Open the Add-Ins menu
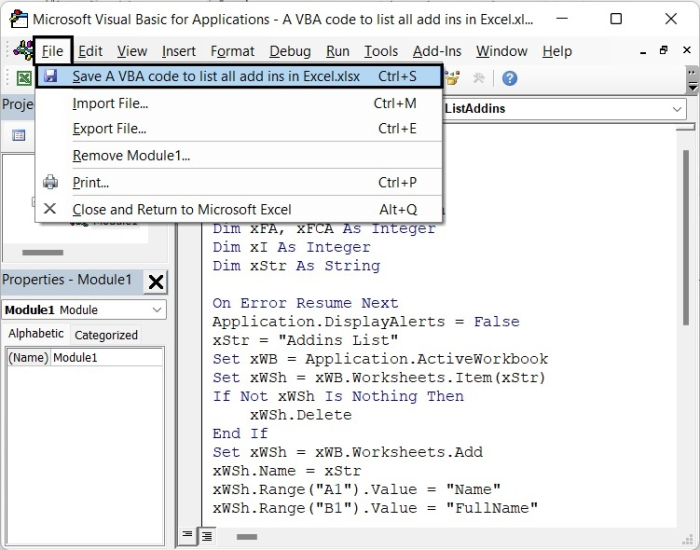This screenshot has width=700, height=550. 437,51
